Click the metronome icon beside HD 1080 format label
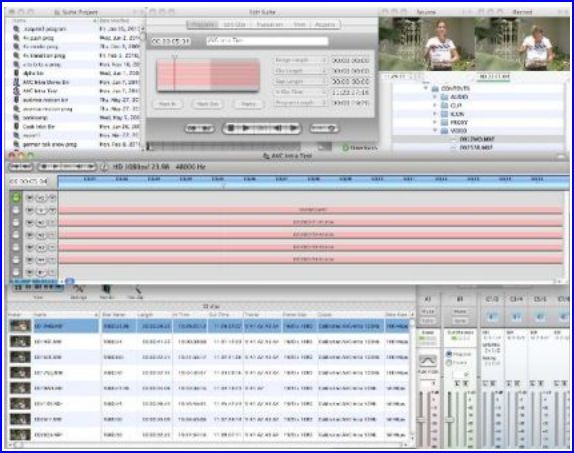Screen dimensions: 574x453 click(104, 167)
